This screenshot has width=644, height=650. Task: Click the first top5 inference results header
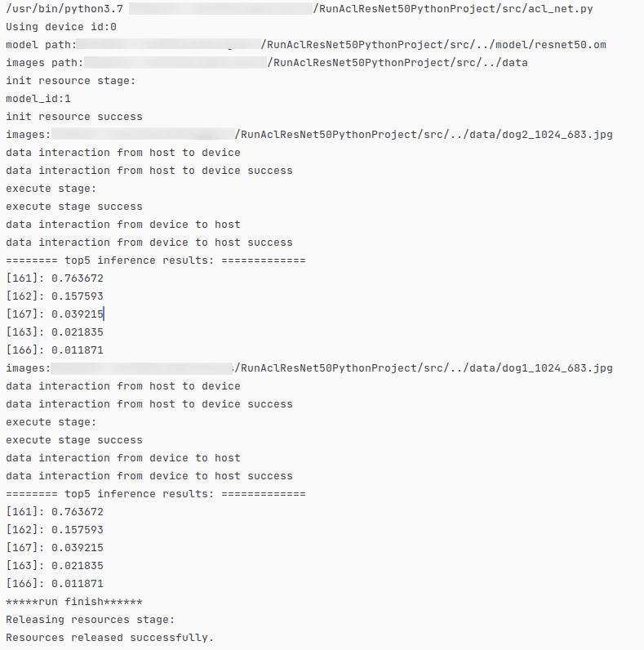155,260
